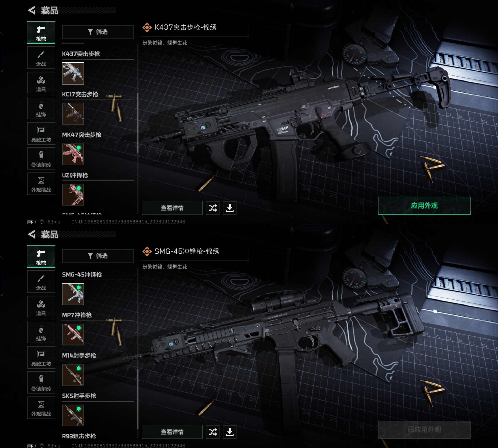Screen dimensions: 498x448
Task: Click the 应用外观 apply button
Action: 424,206
